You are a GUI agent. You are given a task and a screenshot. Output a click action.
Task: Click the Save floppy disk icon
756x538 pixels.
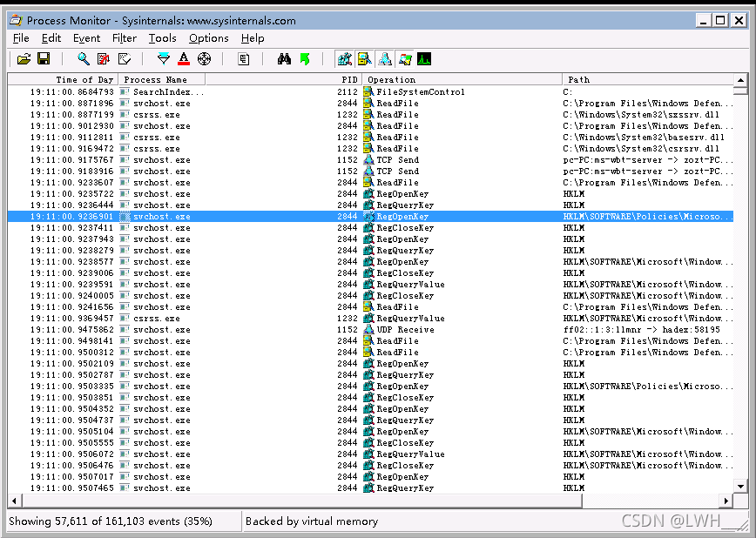(x=44, y=59)
